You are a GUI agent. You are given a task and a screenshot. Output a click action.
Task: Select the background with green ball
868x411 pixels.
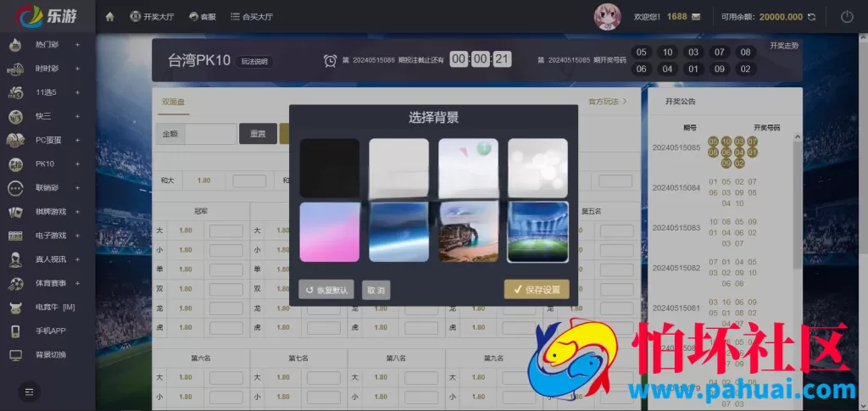click(468, 168)
